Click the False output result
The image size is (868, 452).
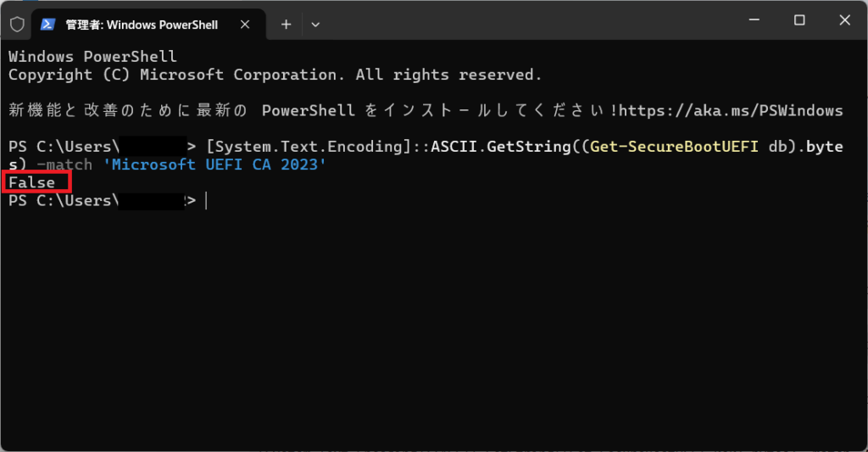tap(32, 182)
